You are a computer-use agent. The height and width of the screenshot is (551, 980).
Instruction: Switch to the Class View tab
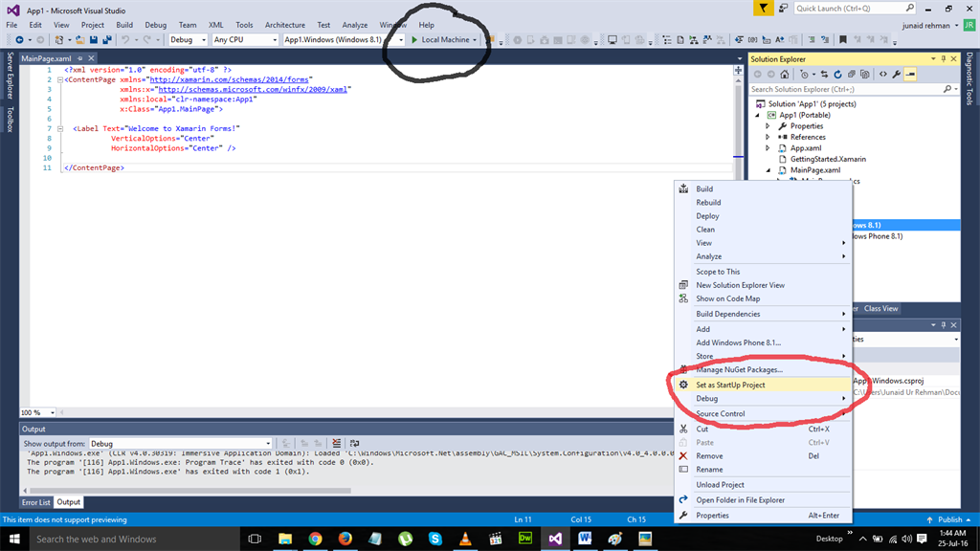[x=880, y=309]
